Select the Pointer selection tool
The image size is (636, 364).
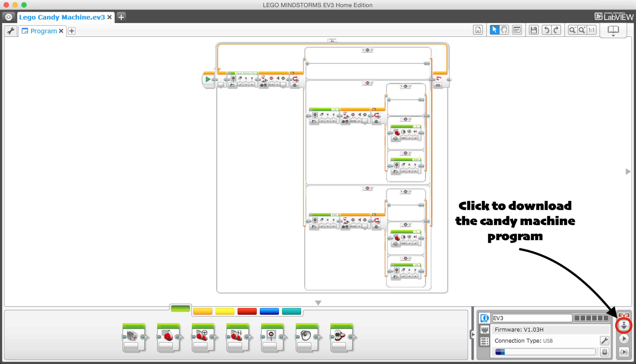(x=495, y=30)
